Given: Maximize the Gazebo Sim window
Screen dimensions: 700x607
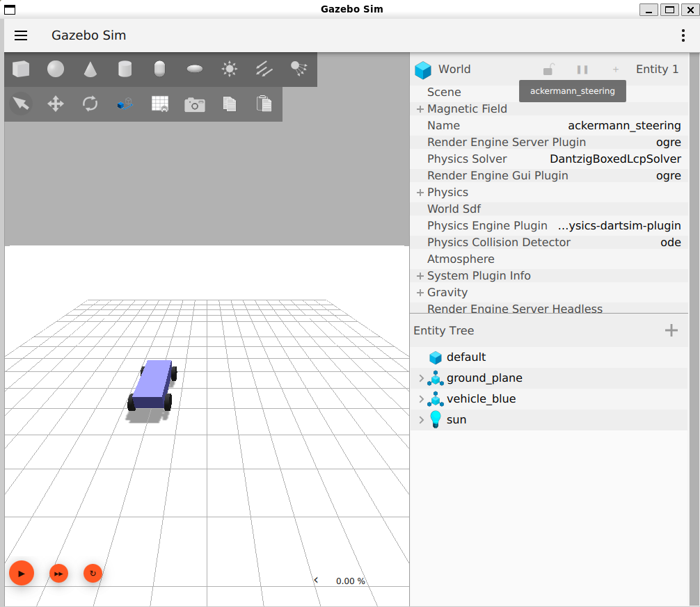Looking at the screenshot, I should coord(669,9).
